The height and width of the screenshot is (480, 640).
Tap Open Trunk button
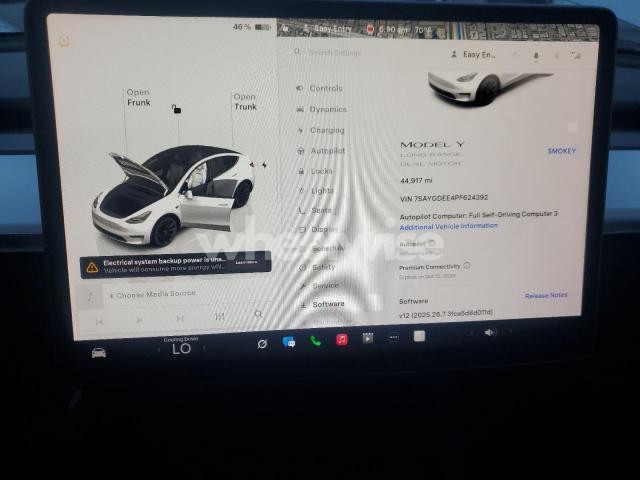pos(245,102)
